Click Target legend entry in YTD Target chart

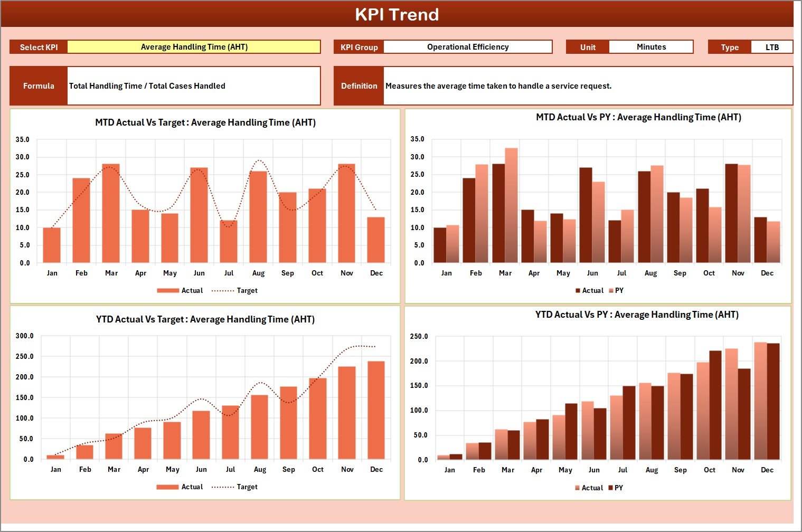(x=235, y=487)
